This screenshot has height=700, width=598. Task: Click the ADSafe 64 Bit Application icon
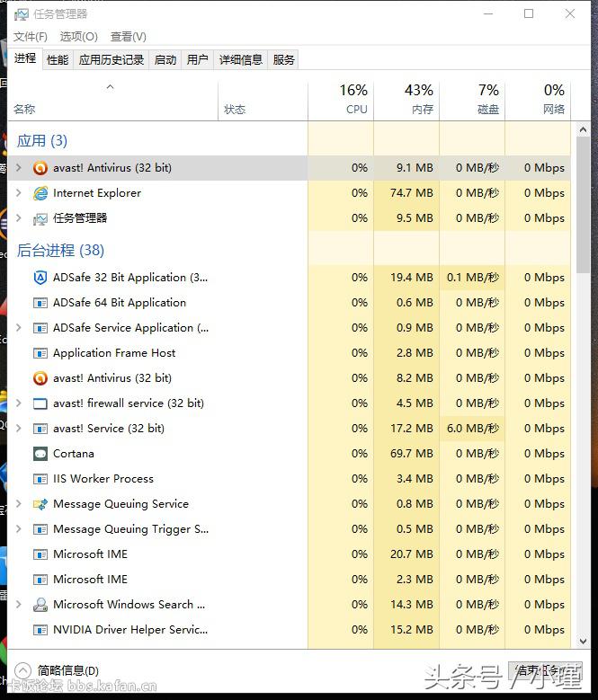click(40, 303)
